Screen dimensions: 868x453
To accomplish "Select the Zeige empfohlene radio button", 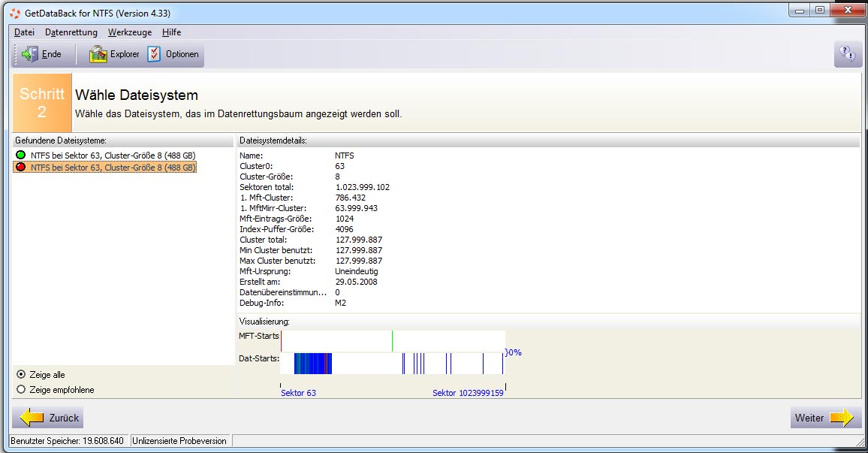I will pos(21,389).
